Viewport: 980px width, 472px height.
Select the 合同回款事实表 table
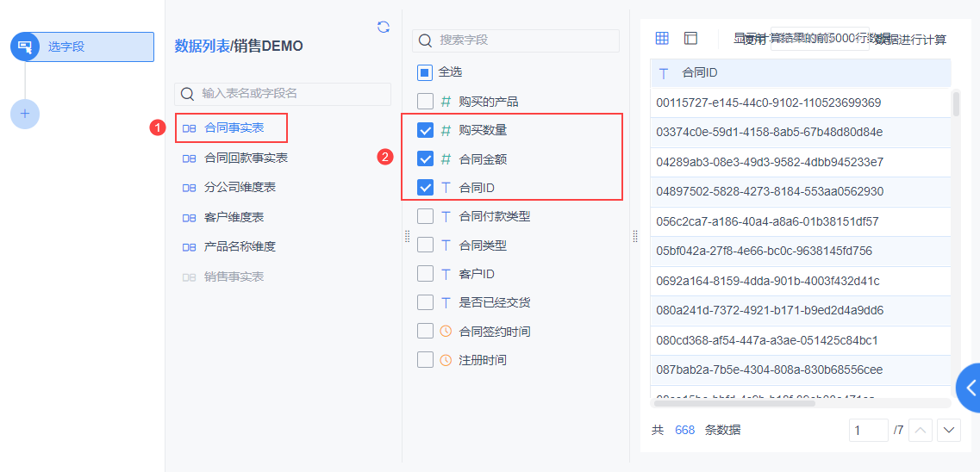247,158
